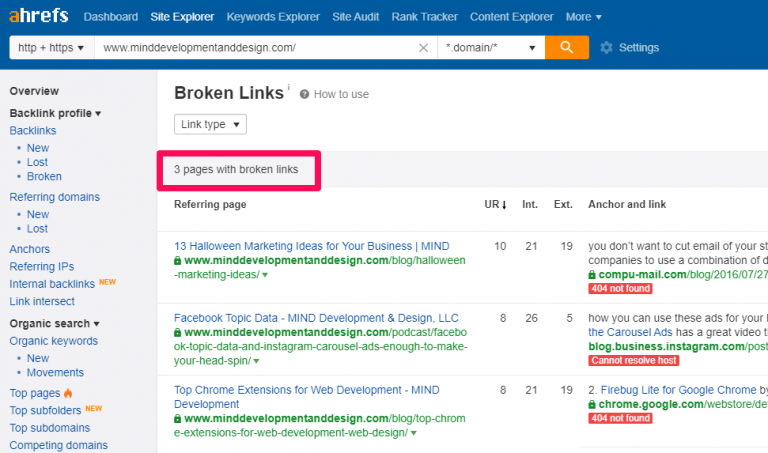Open Competing domains sidebar link
Image resolution: width=768 pixels, height=453 pixels.
coord(58,445)
